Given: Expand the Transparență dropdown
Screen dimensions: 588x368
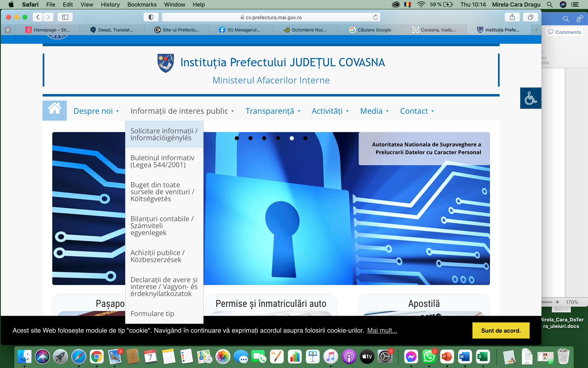Looking at the screenshot, I should 273,111.
